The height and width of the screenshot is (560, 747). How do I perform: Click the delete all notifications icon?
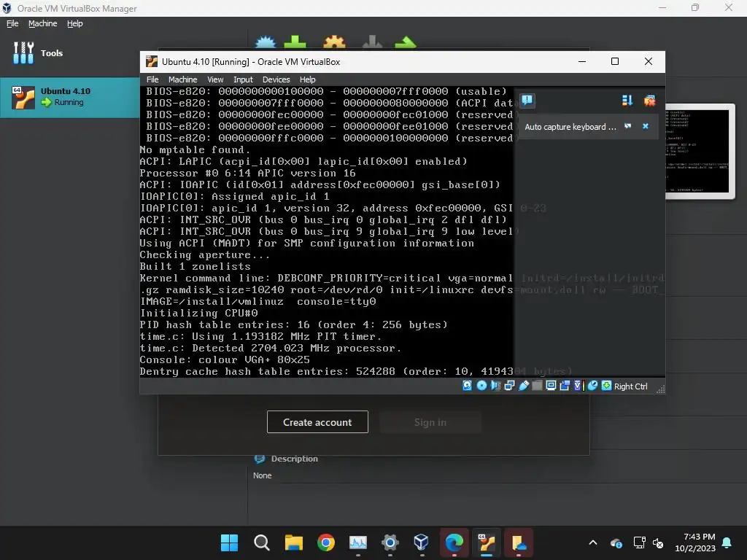click(x=649, y=101)
